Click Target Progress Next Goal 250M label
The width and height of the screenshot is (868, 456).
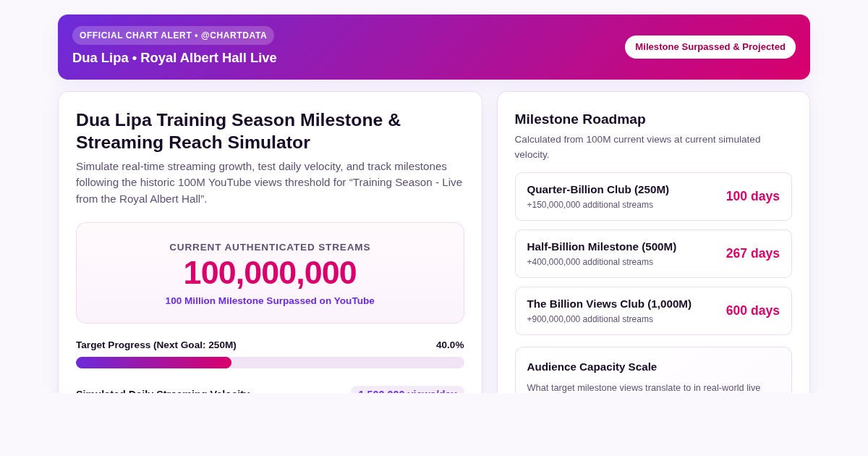pyautogui.click(x=156, y=345)
